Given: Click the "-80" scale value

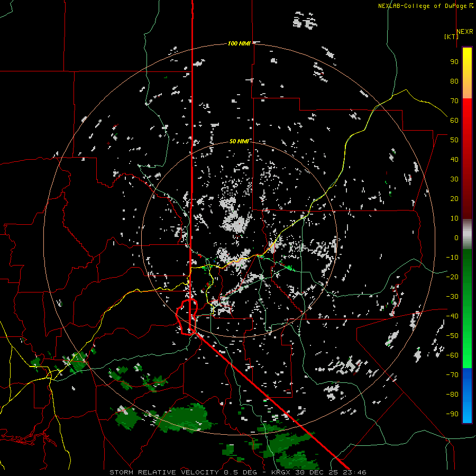Looking at the screenshot, I should tap(452, 395).
